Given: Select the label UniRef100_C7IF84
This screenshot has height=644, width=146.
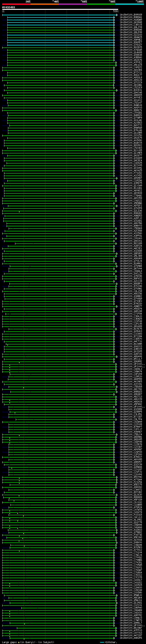Looking at the screenshot, I should pyautogui.click(x=131, y=314).
